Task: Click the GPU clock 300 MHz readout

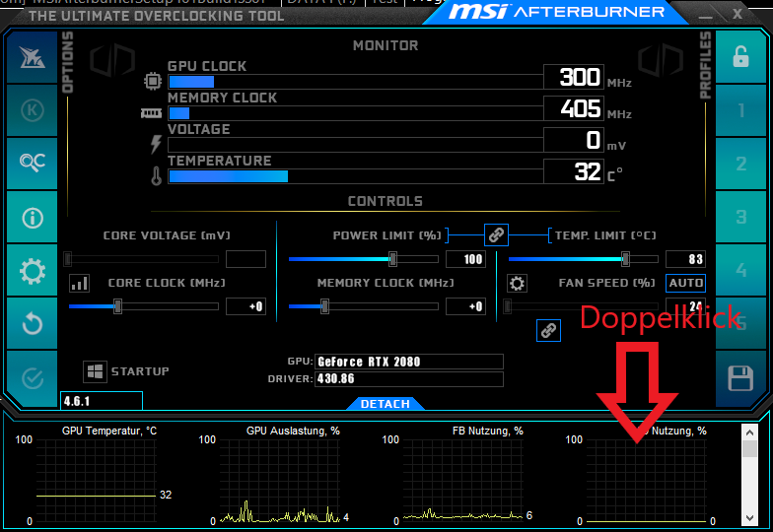Action: pos(574,77)
